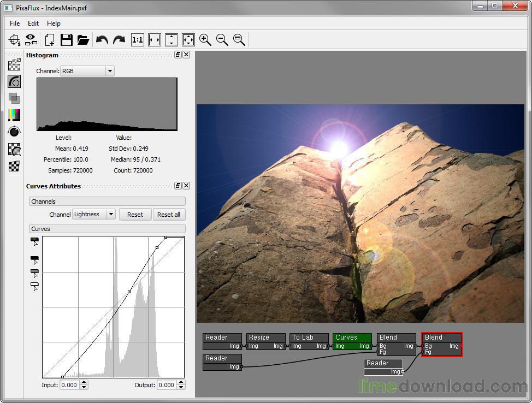The image size is (532, 403).
Task: Open the Histogram Channel RGB dropdown
Action: click(87, 71)
